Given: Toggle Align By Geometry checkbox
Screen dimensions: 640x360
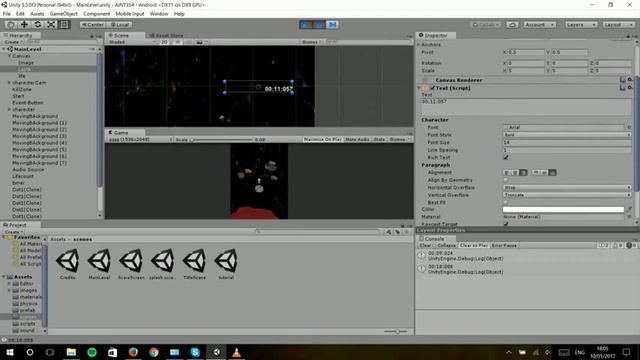Looking at the screenshot, I should 506,180.
